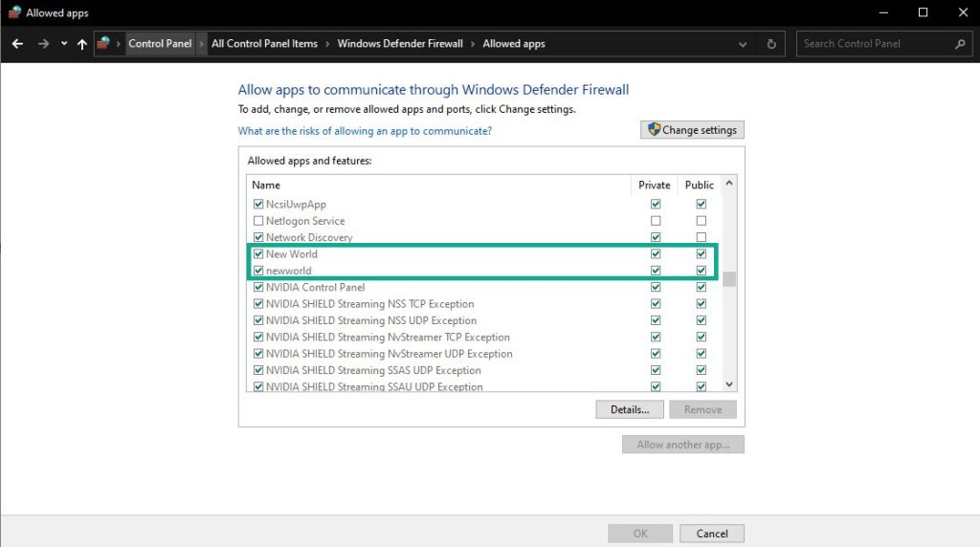Toggle NVIDIA Control Panel name checkbox
This screenshot has width=980, height=547.
(258, 287)
